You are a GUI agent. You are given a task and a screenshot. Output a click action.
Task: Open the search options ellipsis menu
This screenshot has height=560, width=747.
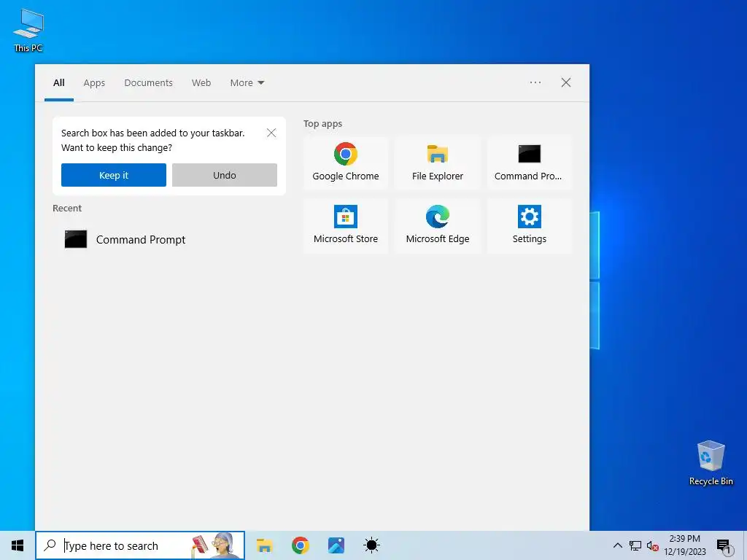pos(535,82)
